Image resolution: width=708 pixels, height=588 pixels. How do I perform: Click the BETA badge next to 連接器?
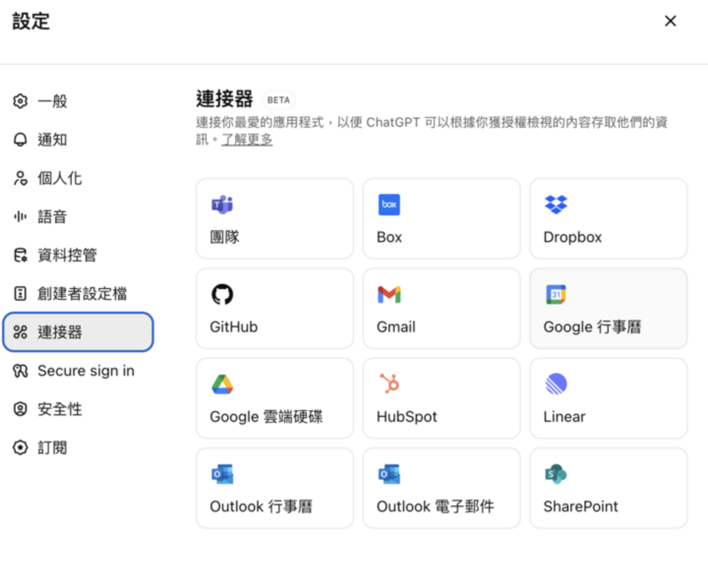click(x=279, y=100)
